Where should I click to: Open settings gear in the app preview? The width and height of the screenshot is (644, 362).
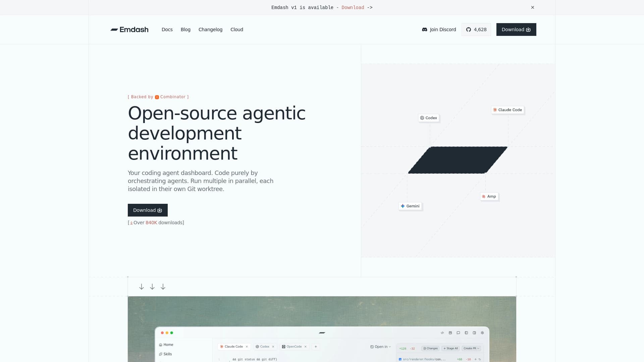482,333
